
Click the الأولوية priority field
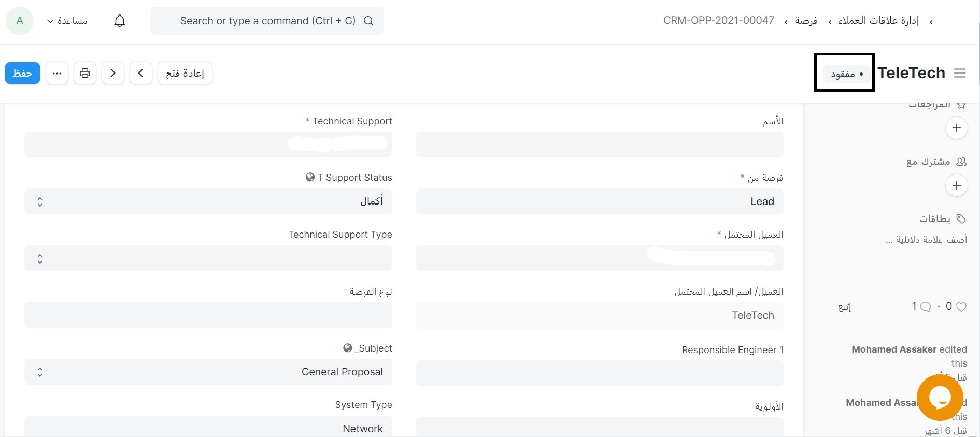(600, 427)
